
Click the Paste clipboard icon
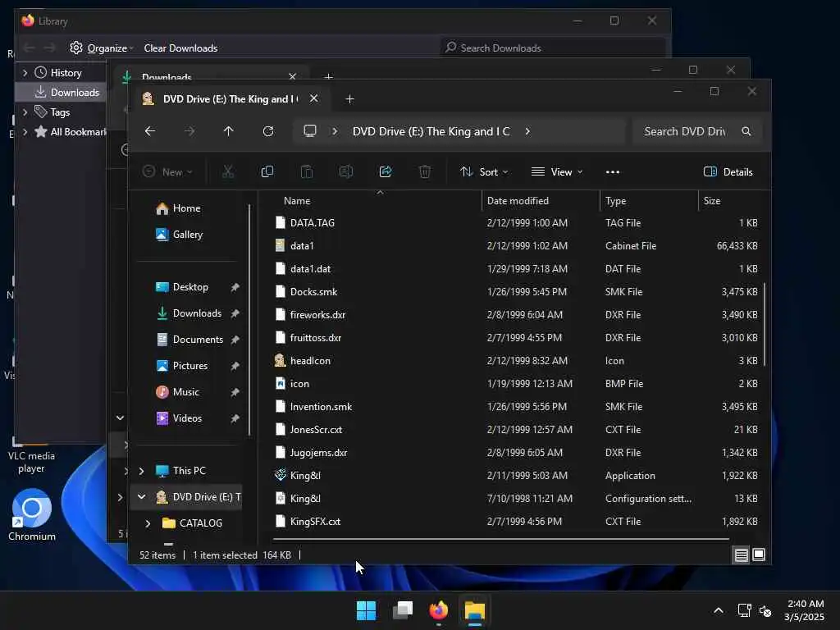307,172
